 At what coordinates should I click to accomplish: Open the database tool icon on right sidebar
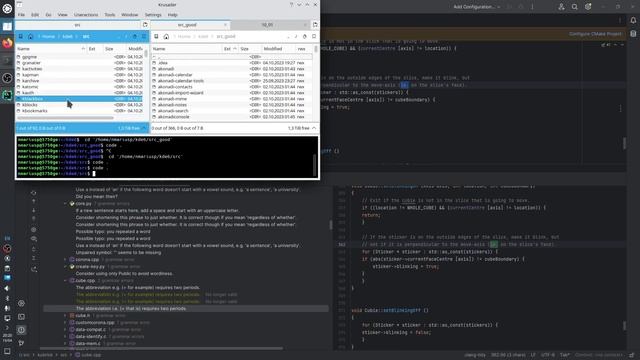click(x=633, y=34)
